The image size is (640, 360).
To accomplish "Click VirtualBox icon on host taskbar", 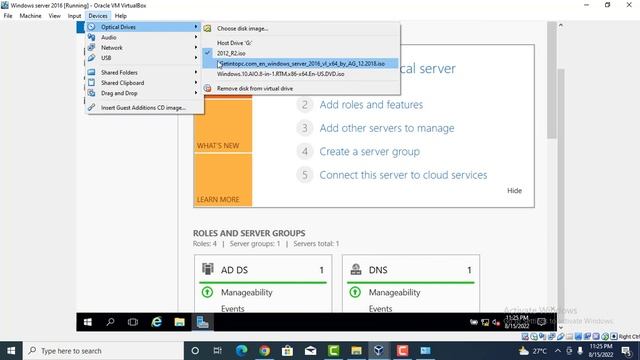I will [379, 351].
